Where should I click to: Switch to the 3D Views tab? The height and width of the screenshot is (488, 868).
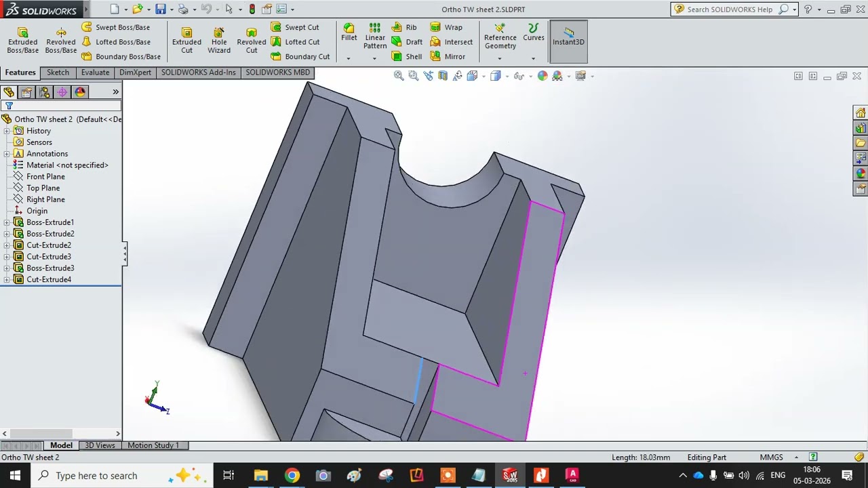100,445
